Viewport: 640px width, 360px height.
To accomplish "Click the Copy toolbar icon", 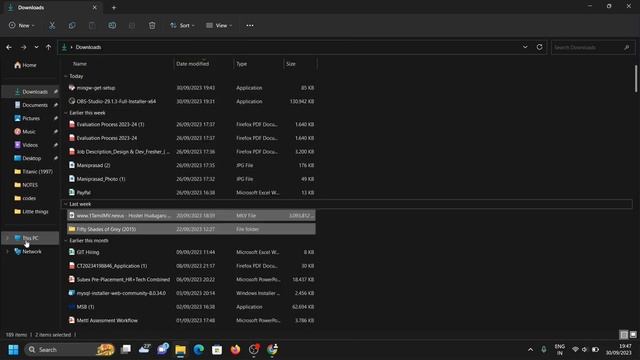I will (x=72, y=25).
